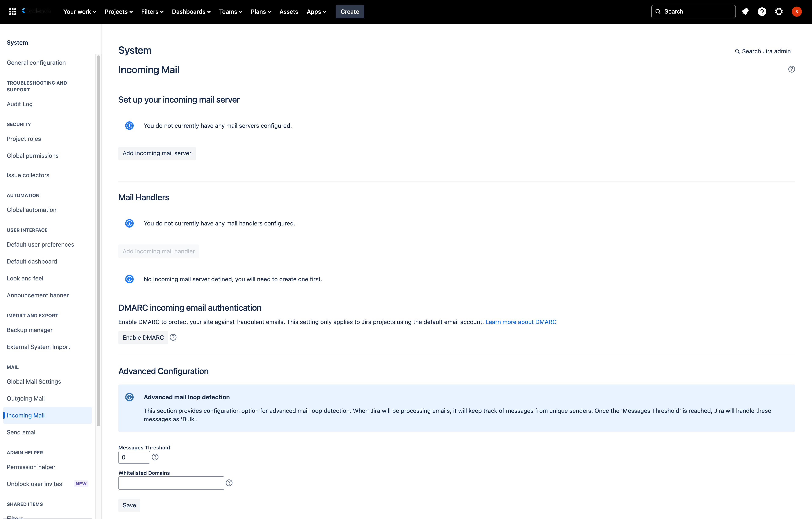The height and width of the screenshot is (519, 812).
Task: Select Send email in sidebar
Action: [x=22, y=432]
